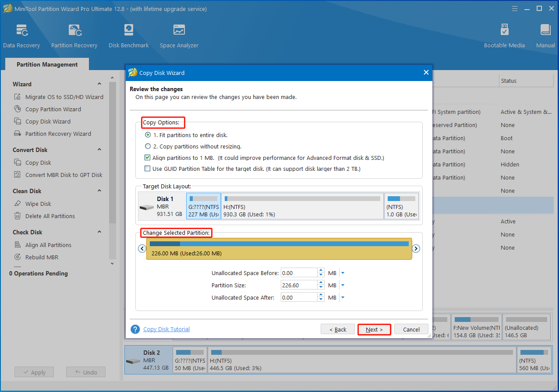Click the Next button
Viewport: 559px width, 392px height.
(x=374, y=329)
